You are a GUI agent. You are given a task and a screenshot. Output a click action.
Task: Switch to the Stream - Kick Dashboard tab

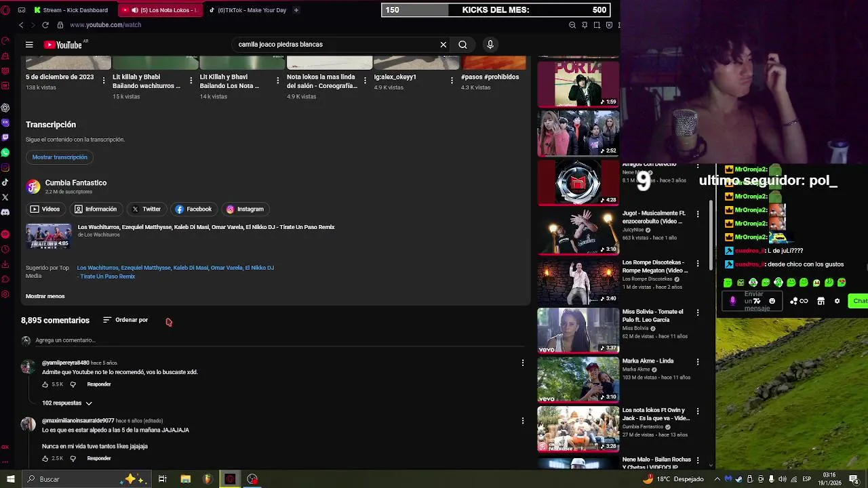coord(73,10)
